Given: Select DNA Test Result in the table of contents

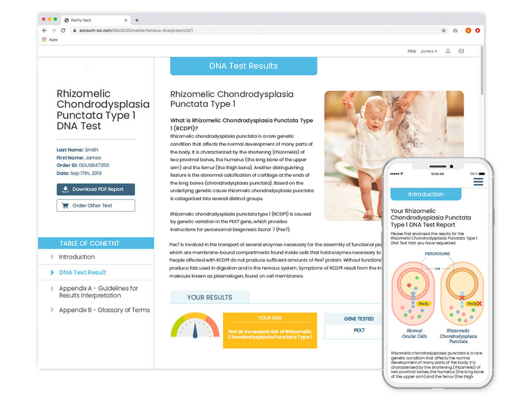Looking at the screenshot, I should (82, 272).
